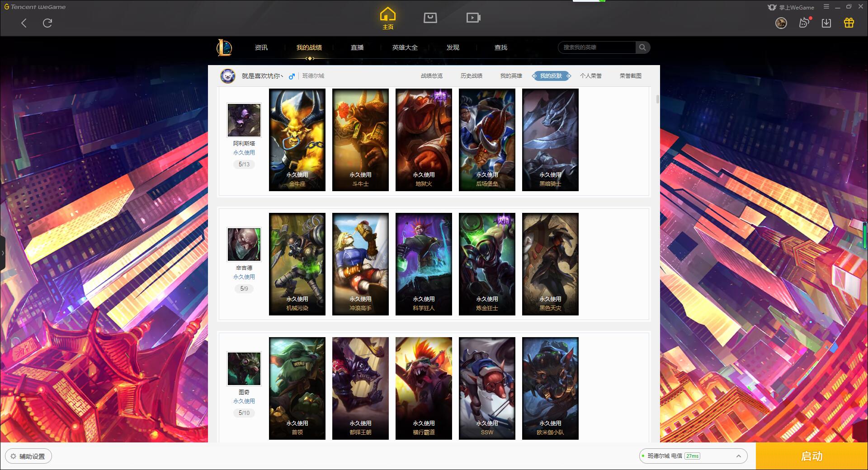Open the SSW skin card
Screen dimensions: 868x470
tap(487, 388)
